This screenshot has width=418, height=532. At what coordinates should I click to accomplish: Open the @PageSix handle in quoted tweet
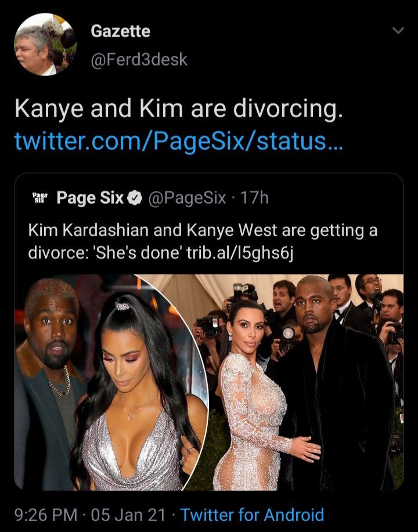point(187,197)
